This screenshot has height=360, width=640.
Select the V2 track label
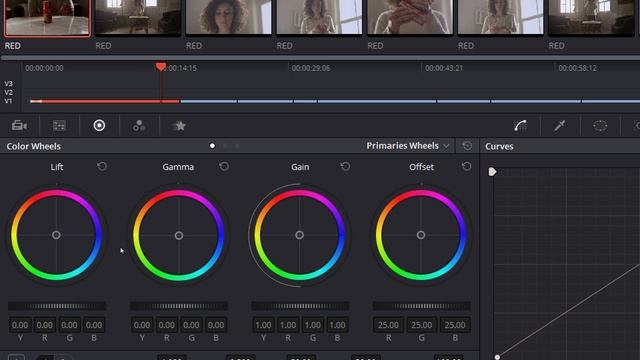(9, 92)
